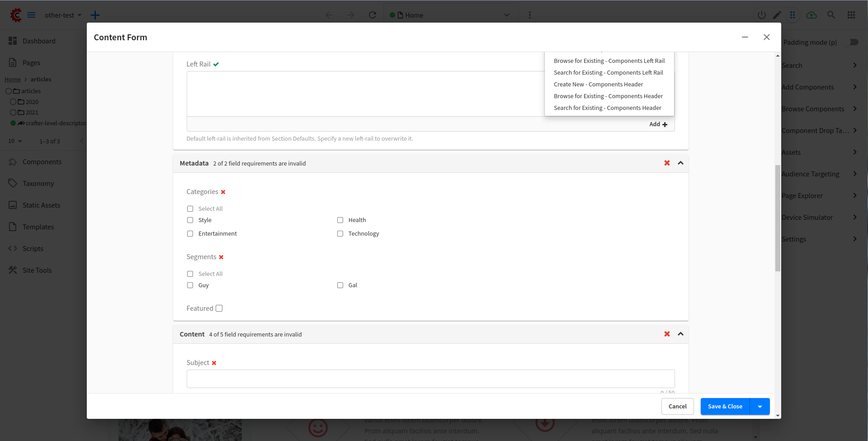This screenshot has width=868, height=441.
Task: Enable the Featured checkbox
Action: click(219, 308)
